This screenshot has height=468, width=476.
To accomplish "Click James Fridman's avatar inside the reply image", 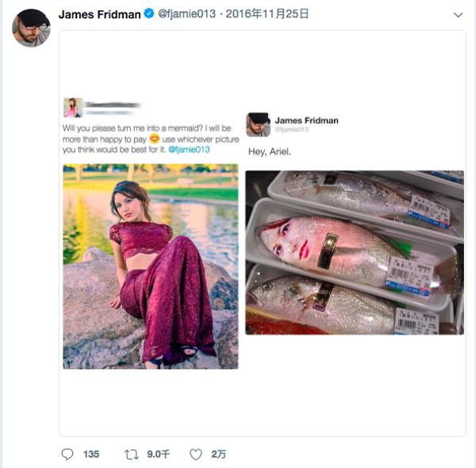I will click(258, 125).
